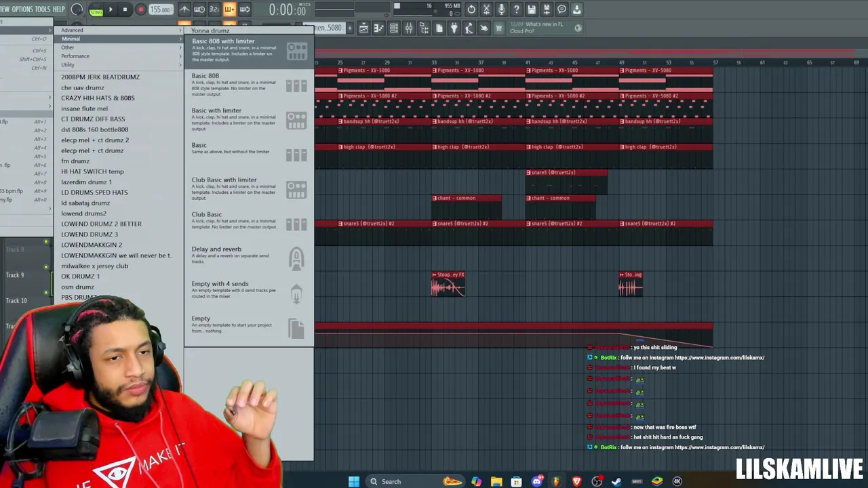This screenshot has width=868, height=488.
Task: Click the globe icon in news panel
Action: (578, 28)
